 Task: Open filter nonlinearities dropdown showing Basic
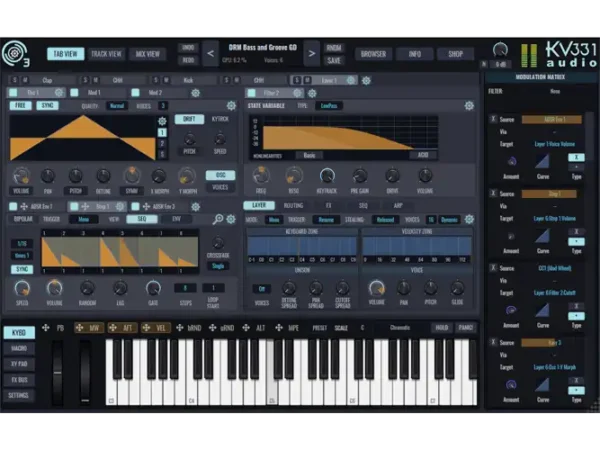point(309,155)
